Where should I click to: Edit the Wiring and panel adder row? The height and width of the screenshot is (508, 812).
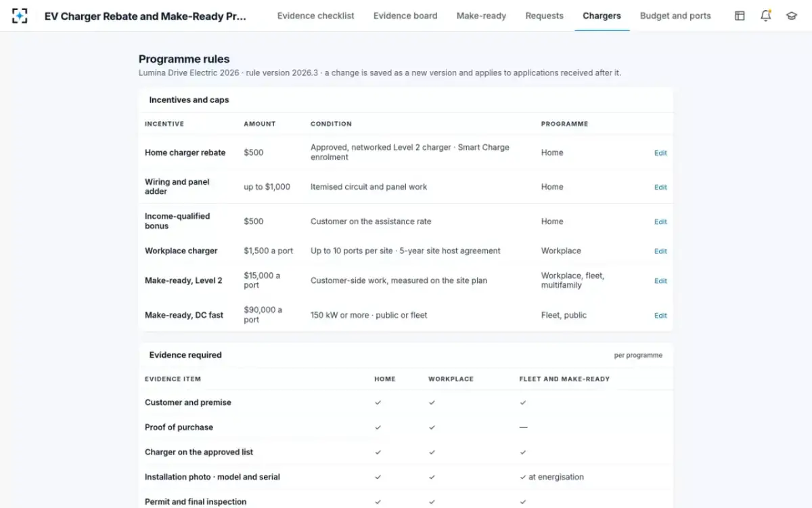click(x=660, y=188)
